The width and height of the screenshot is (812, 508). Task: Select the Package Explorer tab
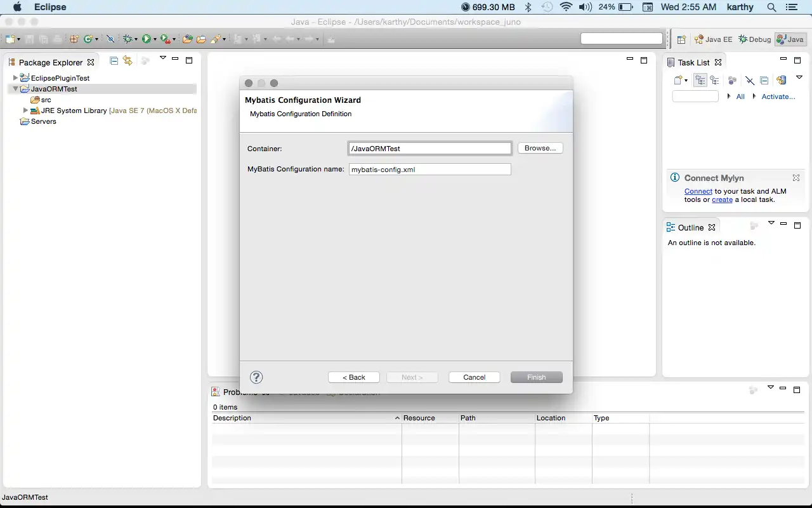coord(51,62)
